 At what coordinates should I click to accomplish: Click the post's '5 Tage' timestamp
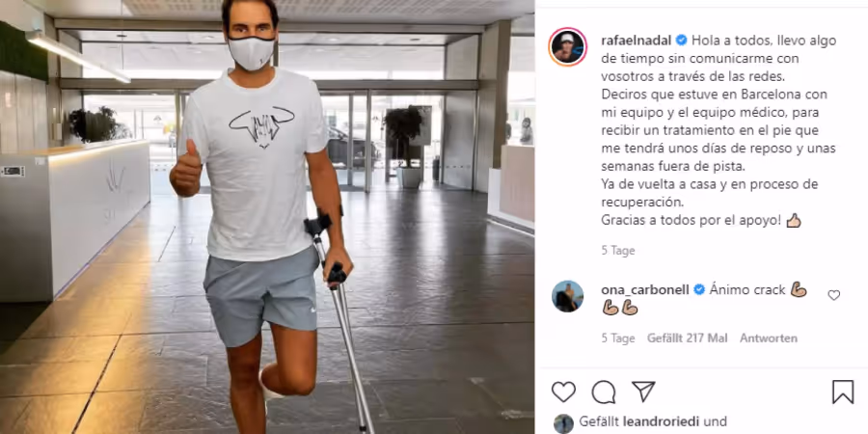[618, 251]
